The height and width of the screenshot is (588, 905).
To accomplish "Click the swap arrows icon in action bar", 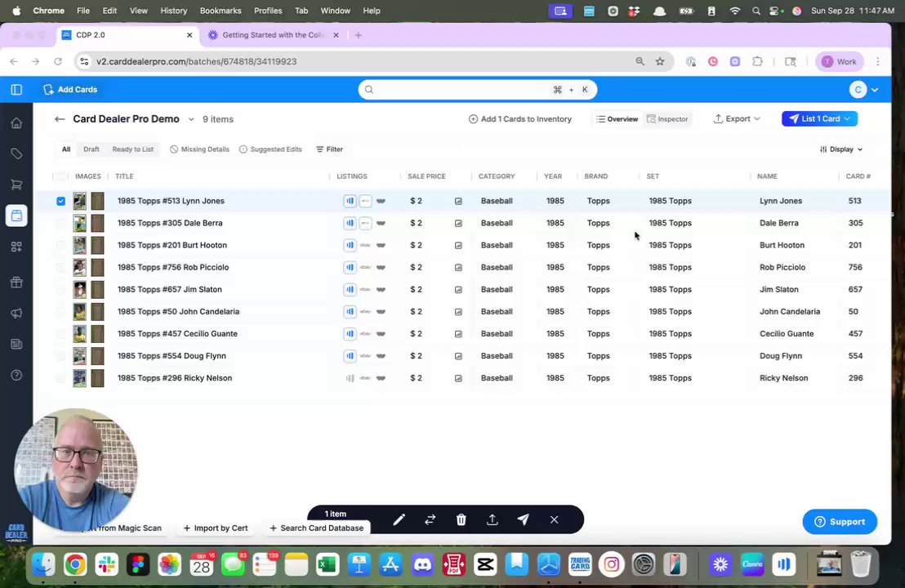I will pyautogui.click(x=430, y=520).
